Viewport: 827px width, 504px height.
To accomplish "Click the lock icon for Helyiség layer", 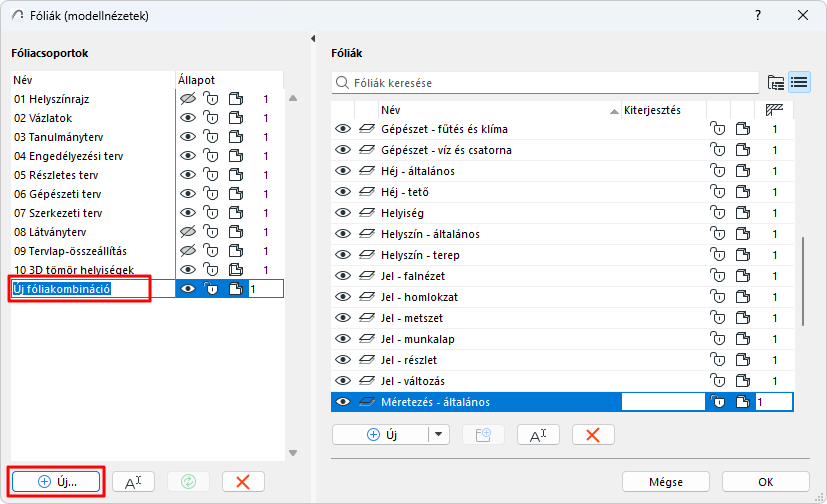I will point(718,212).
